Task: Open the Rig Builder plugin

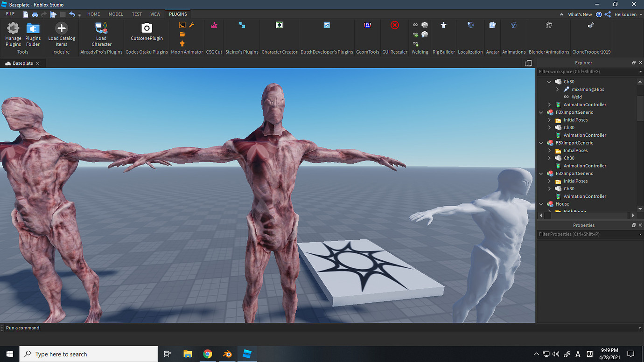Action: click(x=443, y=25)
